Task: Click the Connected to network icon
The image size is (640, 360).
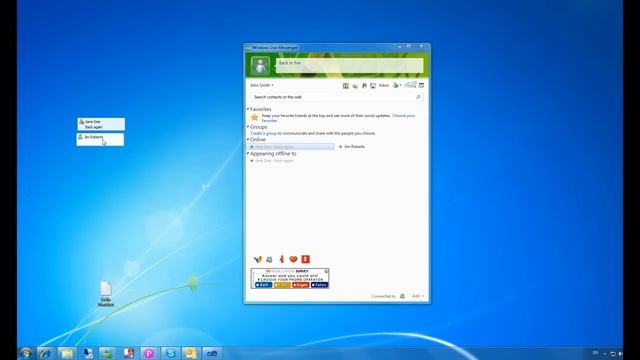Action: 402,296
